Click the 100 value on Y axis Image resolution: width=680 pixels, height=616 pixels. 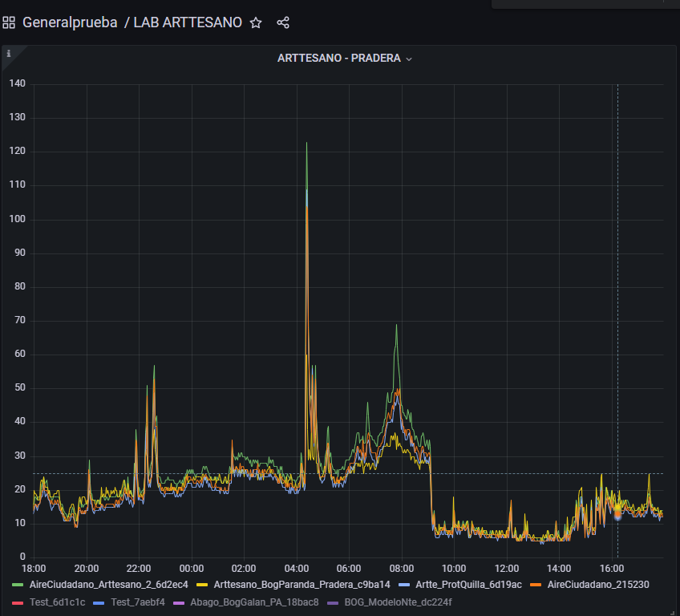[18, 219]
